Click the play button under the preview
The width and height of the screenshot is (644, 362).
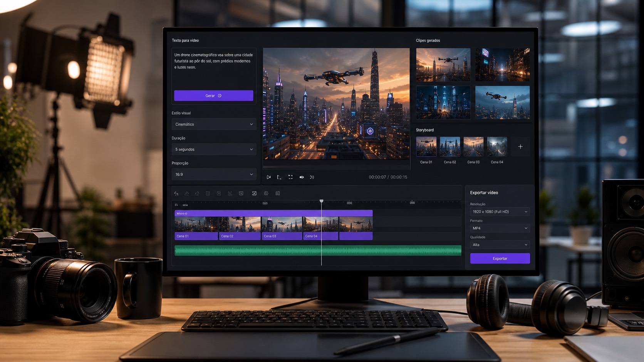[x=268, y=177]
